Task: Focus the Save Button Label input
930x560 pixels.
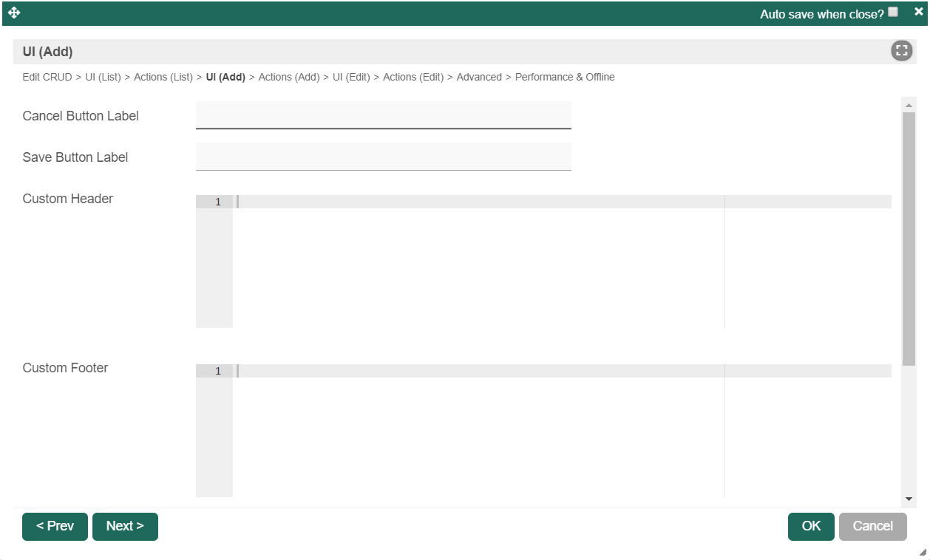Action: (384, 157)
